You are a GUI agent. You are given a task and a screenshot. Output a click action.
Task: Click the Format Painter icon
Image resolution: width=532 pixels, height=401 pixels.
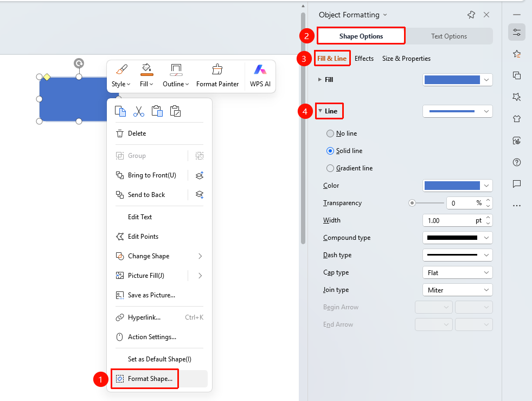point(217,69)
